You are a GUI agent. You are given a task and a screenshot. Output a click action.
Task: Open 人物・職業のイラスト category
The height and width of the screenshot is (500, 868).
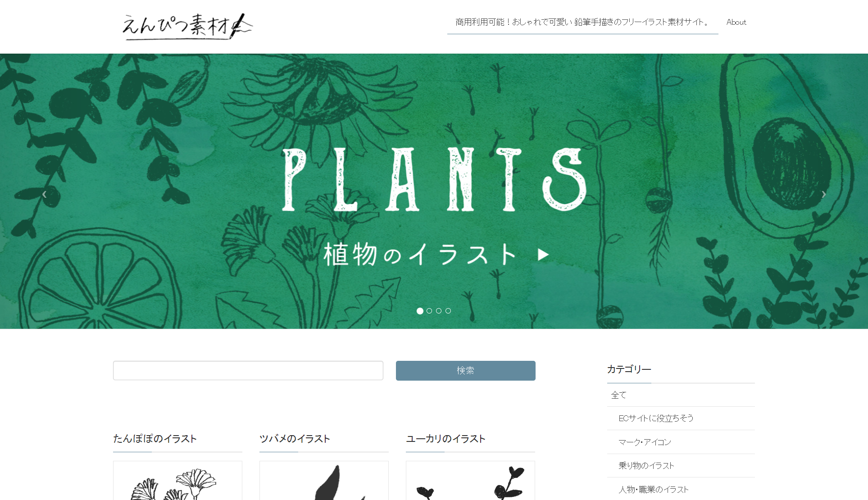653,490
